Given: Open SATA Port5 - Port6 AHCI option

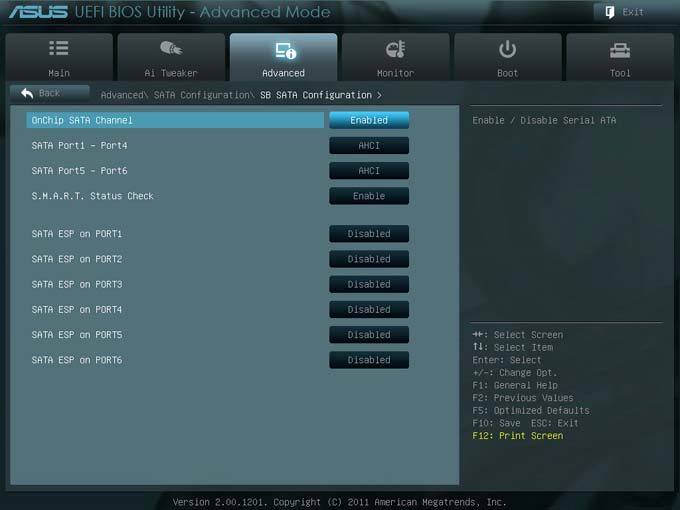Looking at the screenshot, I should coord(369,170).
